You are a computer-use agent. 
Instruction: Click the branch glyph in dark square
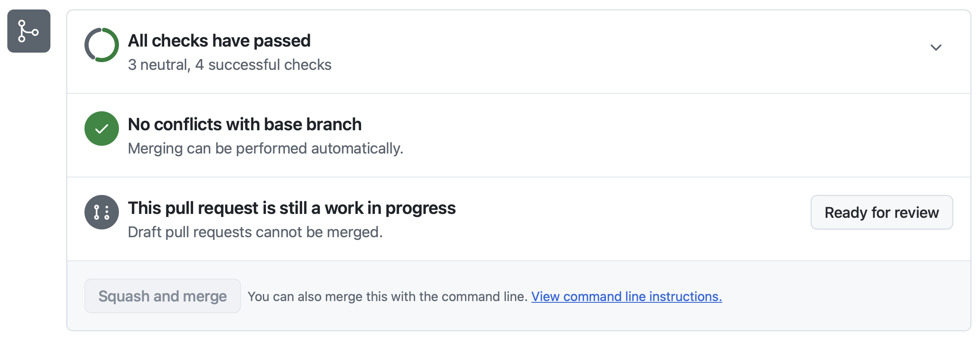[28, 31]
